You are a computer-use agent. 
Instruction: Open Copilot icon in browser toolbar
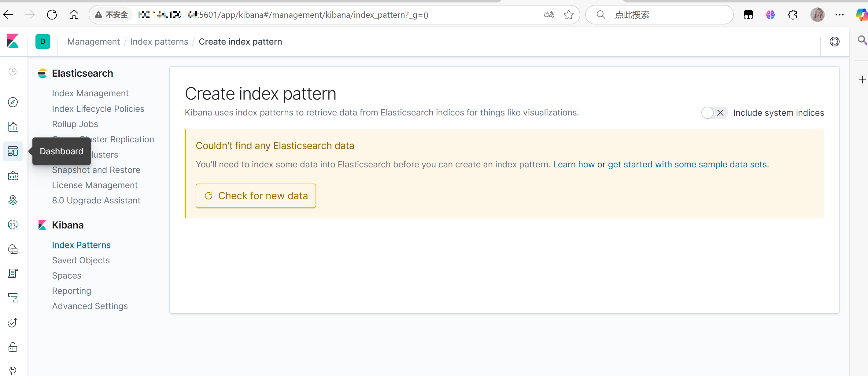click(862, 14)
